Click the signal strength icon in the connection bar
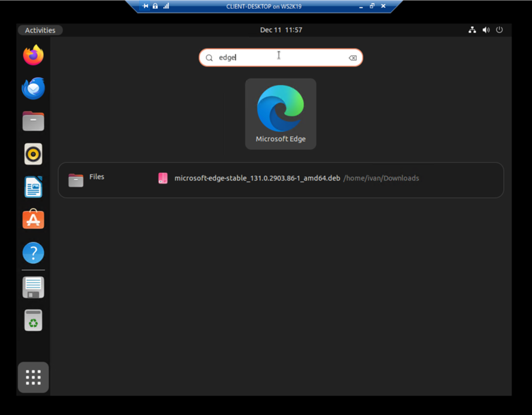The image size is (532, 415). pyautogui.click(x=166, y=6)
